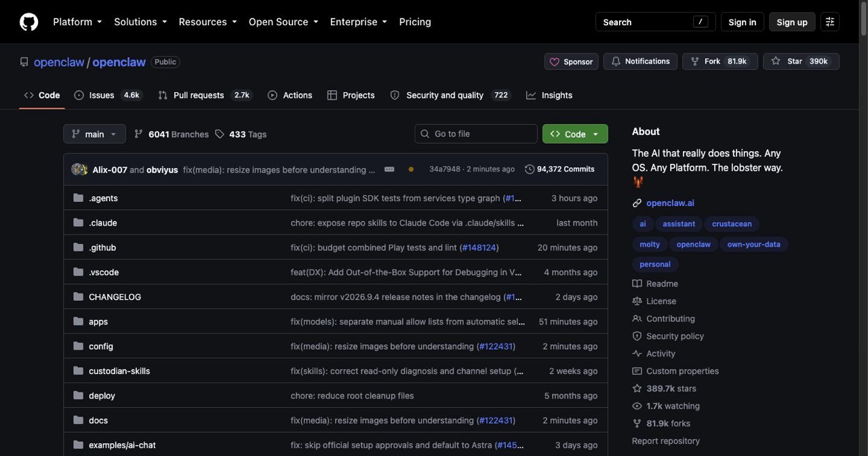Expand the Resources menu
Screen dimensions: 868x456
(208, 22)
